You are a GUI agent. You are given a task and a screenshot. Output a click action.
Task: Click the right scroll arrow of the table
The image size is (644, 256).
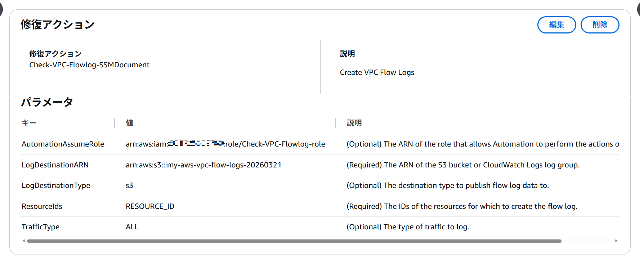pyautogui.click(x=616, y=241)
